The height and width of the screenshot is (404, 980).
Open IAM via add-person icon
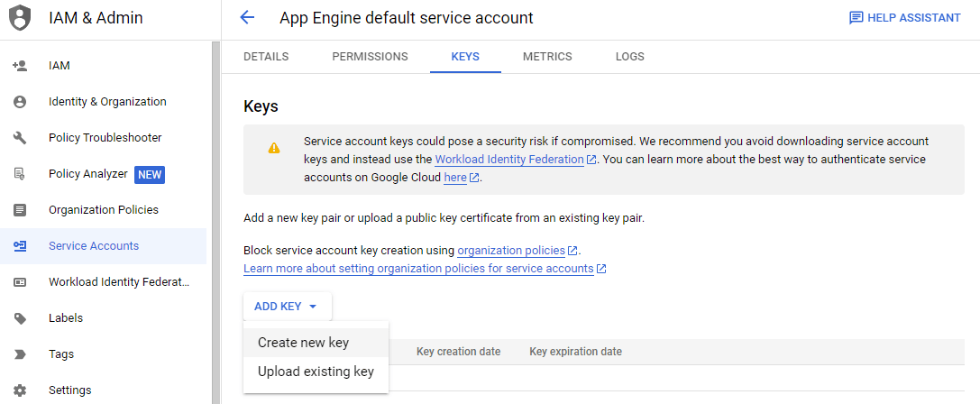(x=19, y=66)
